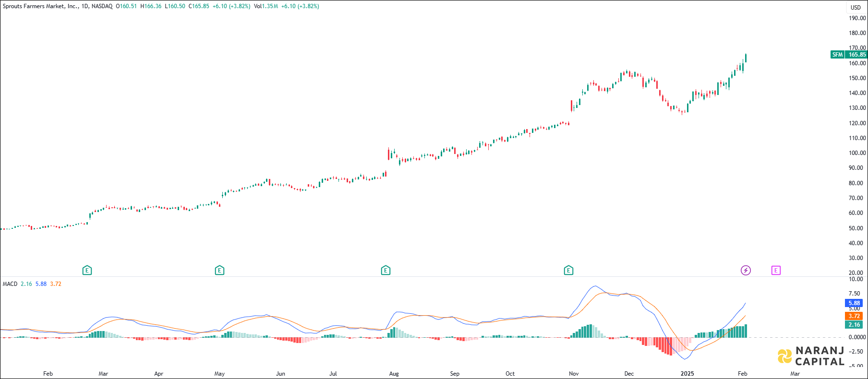The width and height of the screenshot is (868, 379).
Task: Click the high value H166.36
Action: coord(151,6)
